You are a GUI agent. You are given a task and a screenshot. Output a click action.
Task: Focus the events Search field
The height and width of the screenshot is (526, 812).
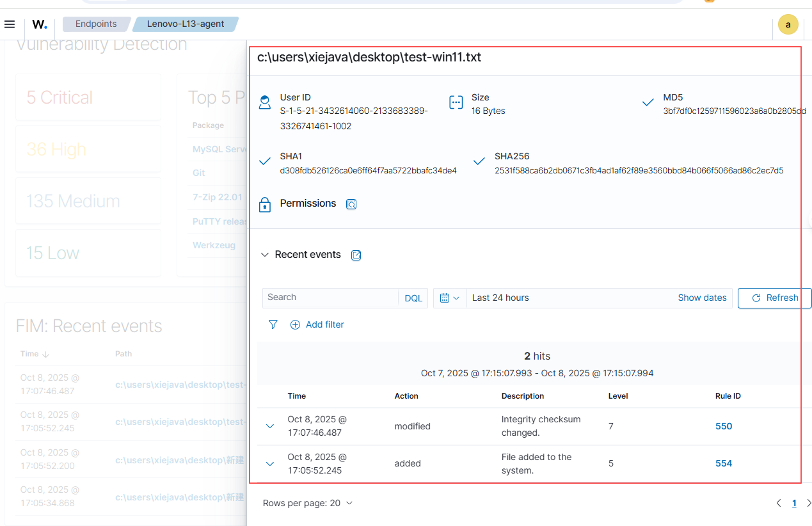[x=330, y=298]
